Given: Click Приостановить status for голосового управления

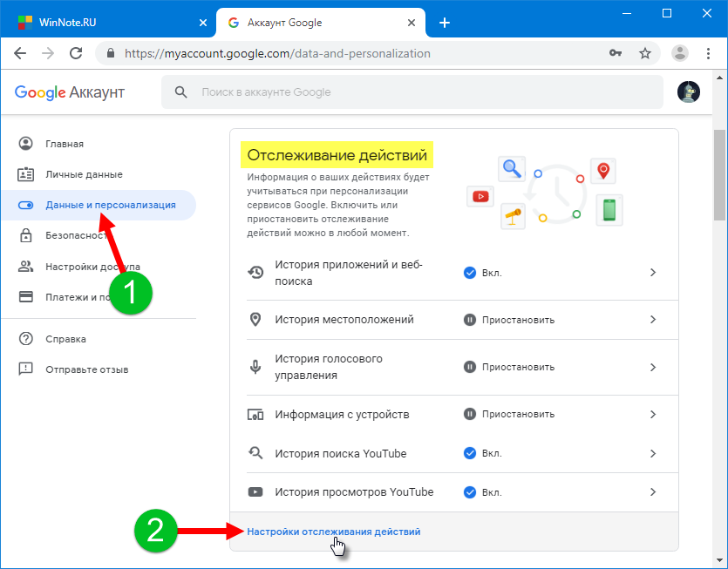Looking at the screenshot, I should [509, 367].
